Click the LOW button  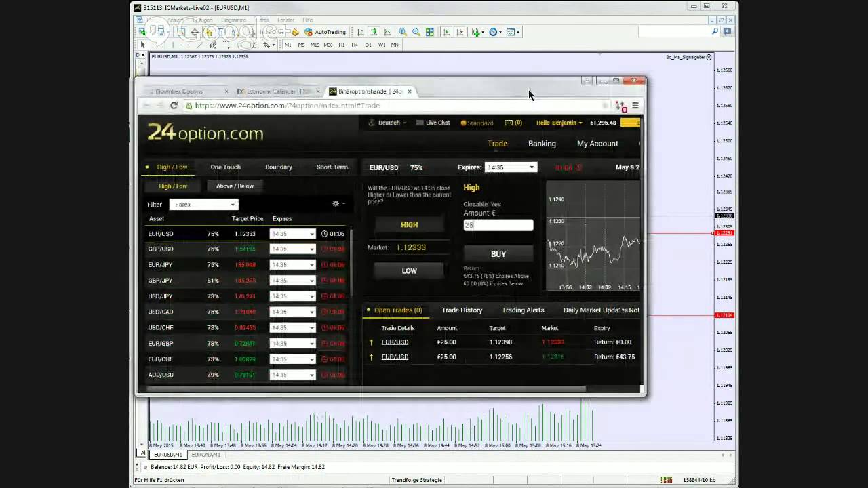point(410,271)
